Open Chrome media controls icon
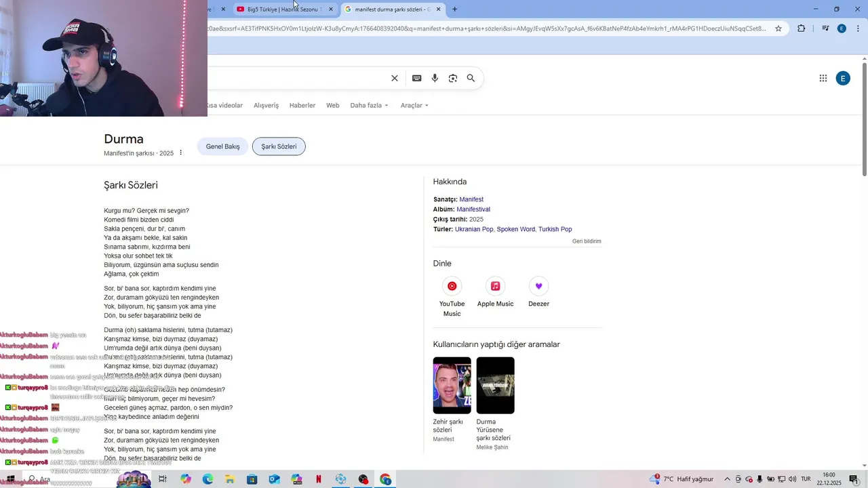 pyautogui.click(x=825, y=28)
